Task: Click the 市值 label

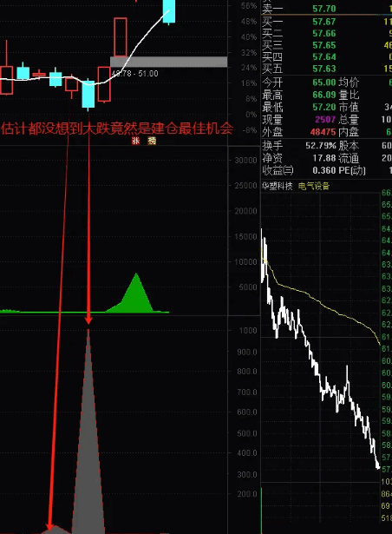Action: (x=349, y=107)
